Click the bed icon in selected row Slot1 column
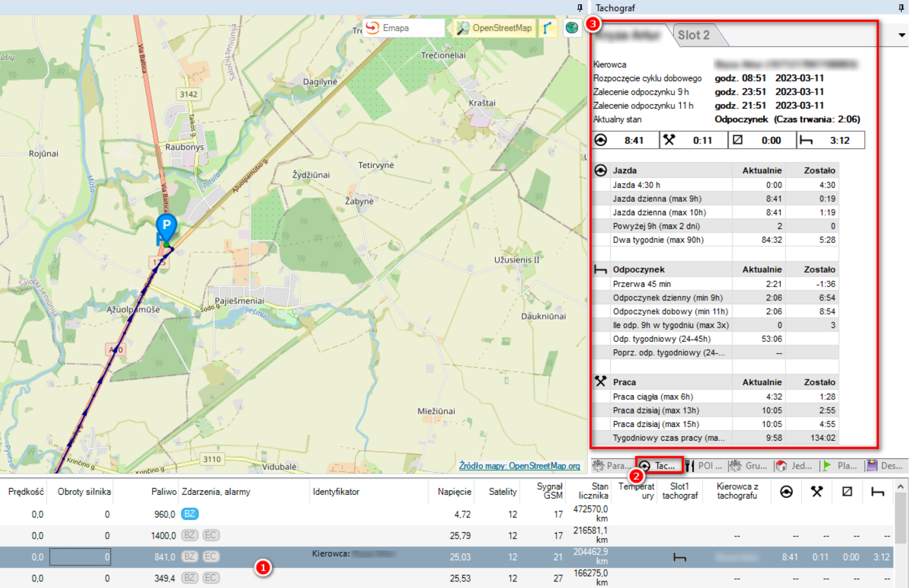 click(x=680, y=557)
